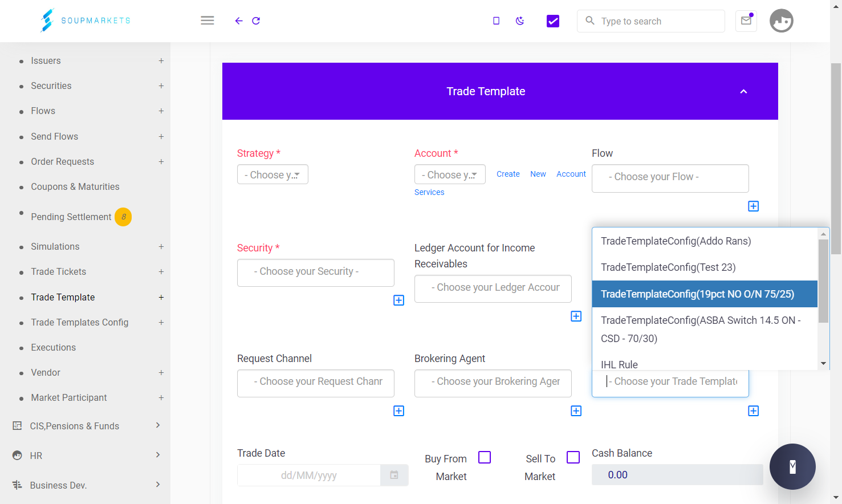Viewport: 842px width, 504px height.
Task: Click dropdown list scrollbar down arrow
Action: point(823,364)
